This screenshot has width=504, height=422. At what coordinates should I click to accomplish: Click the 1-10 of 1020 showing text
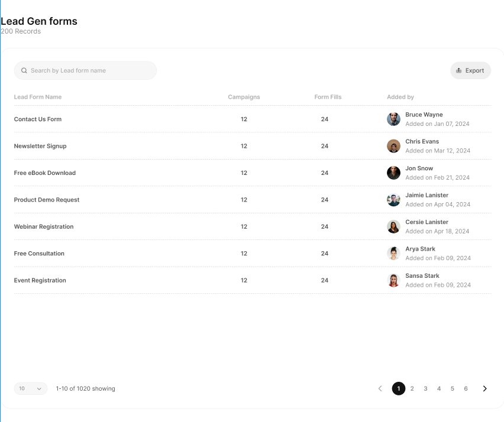tap(86, 388)
